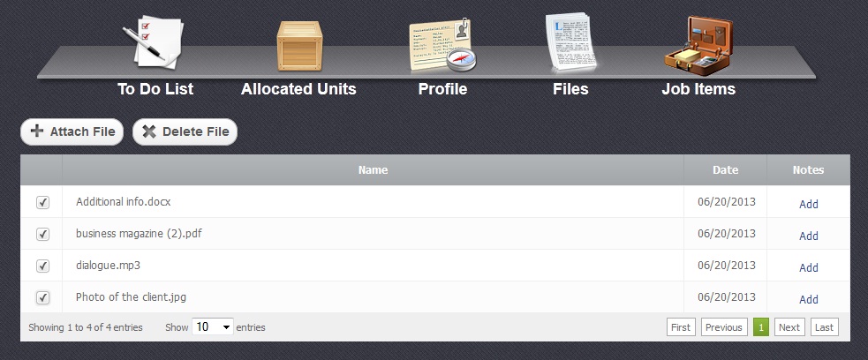Click the Allocated Units wooden crate icon
The image size is (868, 360).
pos(299,46)
